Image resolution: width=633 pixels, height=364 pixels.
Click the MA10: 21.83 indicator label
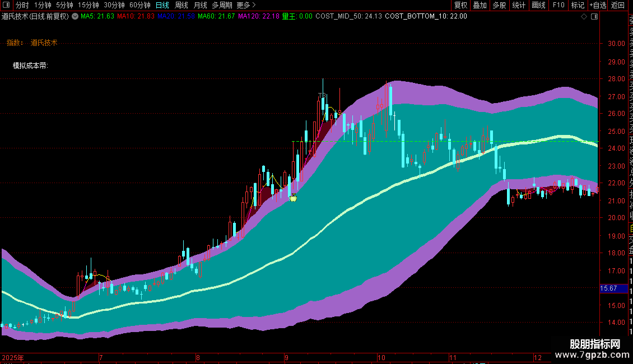click(136, 16)
